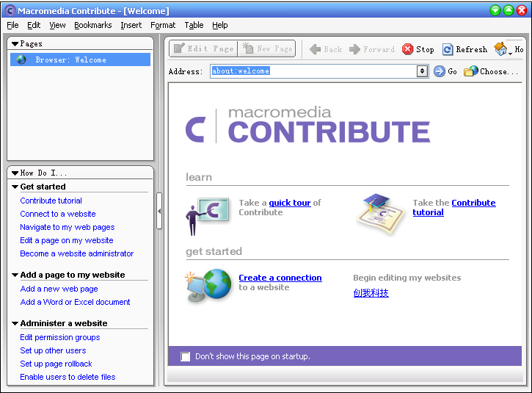Click the Choose folder icon
This screenshot has width=532, height=393.
pos(471,71)
